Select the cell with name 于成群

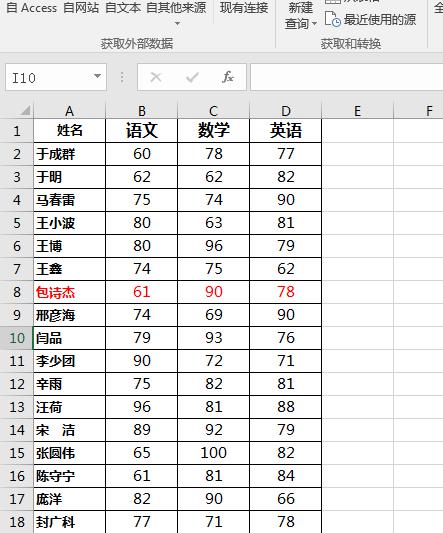coord(70,154)
